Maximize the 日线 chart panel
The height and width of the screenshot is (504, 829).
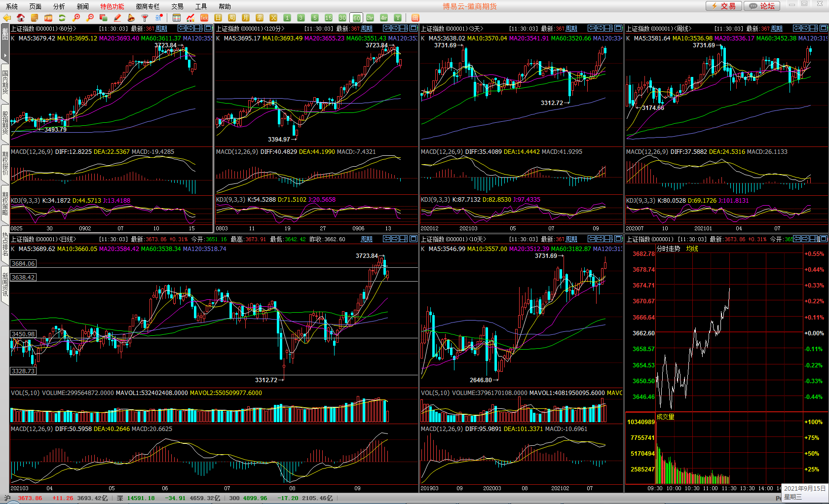pyautogui.click(x=414, y=239)
